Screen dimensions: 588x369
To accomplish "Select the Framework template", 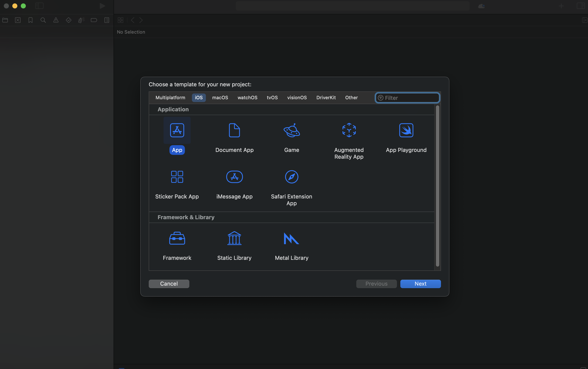I will (x=177, y=238).
